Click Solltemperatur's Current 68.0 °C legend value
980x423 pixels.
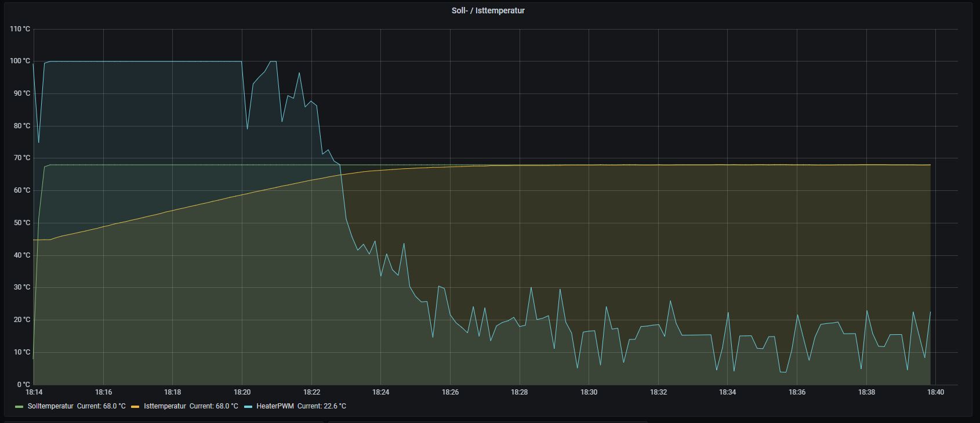point(101,406)
